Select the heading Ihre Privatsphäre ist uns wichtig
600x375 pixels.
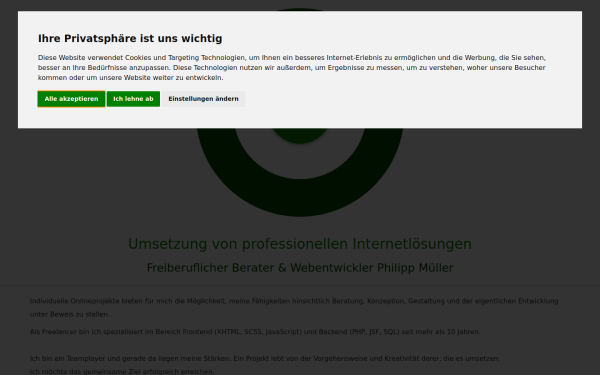coord(130,39)
